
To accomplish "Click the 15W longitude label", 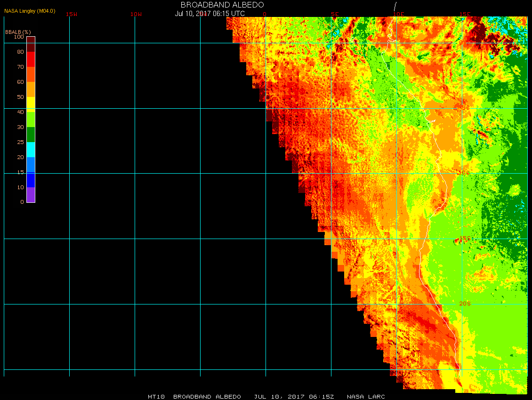I will pyautogui.click(x=72, y=15).
